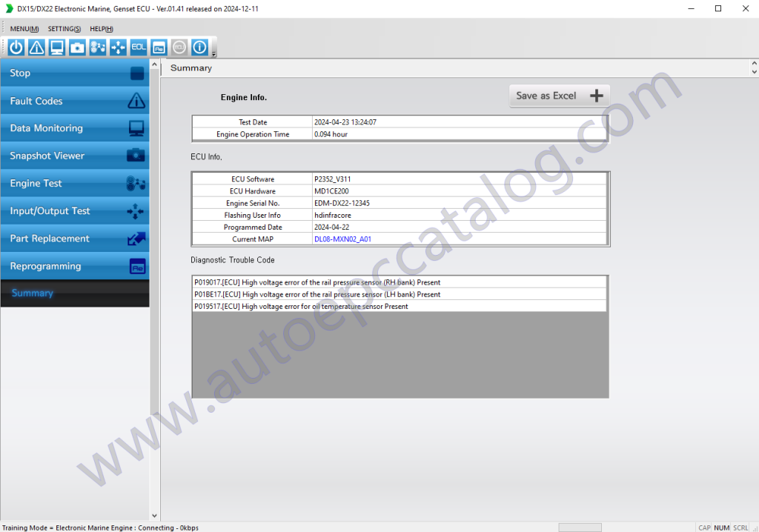Select the Stop power icon in the toolbar
759x532 pixels.
point(15,47)
